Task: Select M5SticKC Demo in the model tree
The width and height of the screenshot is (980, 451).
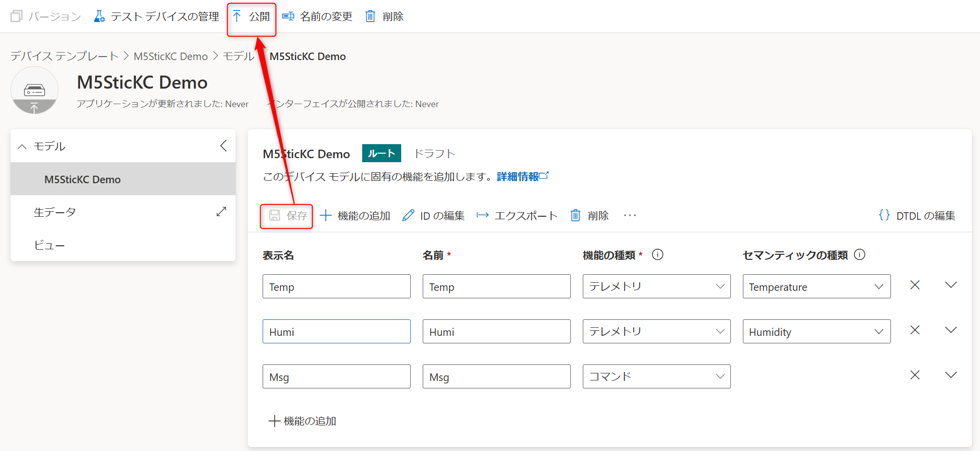Action: [x=123, y=179]
